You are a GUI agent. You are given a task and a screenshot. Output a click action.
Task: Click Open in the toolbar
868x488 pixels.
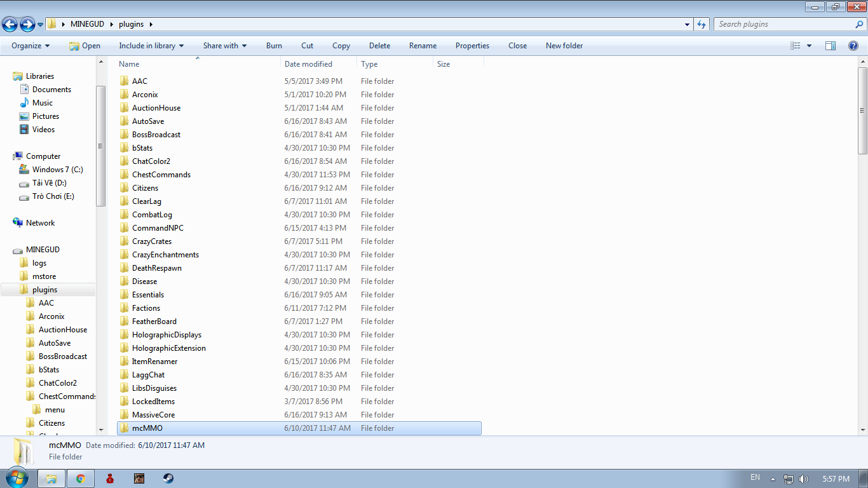tap(85, 46)
